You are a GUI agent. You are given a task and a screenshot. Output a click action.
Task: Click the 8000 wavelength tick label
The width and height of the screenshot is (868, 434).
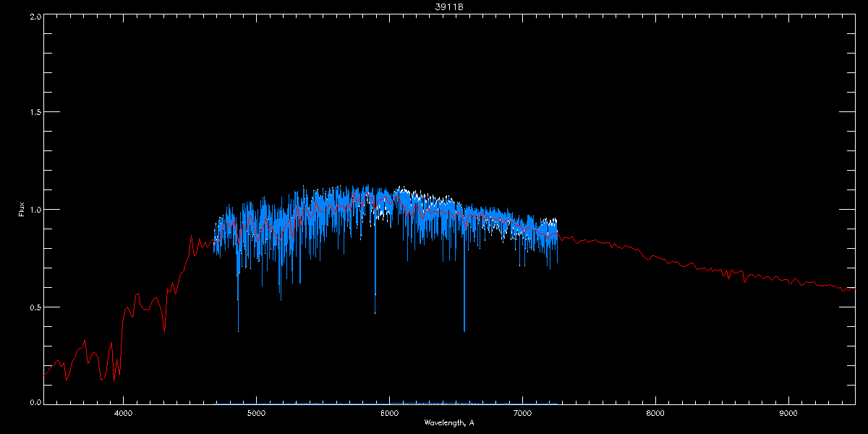click(x=655, y=414)
